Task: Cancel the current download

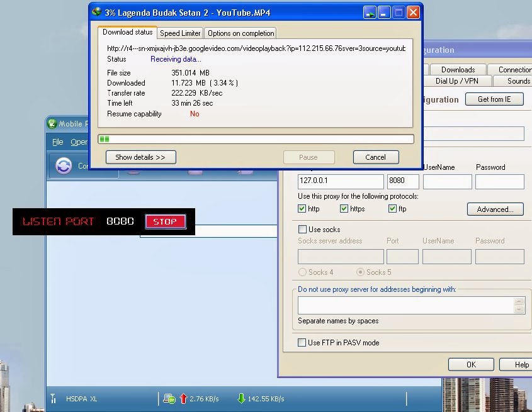Action: (x=376, y=157)
